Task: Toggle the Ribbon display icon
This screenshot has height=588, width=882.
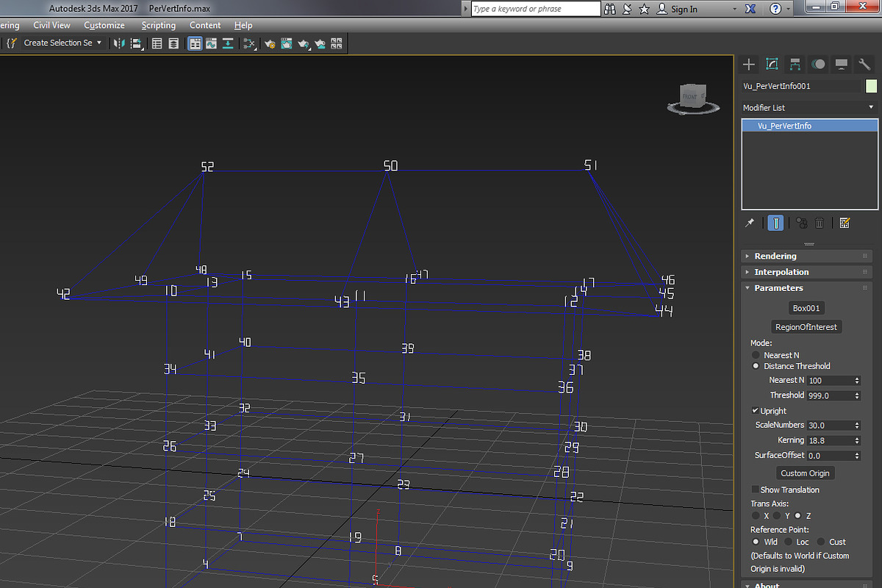Action: (195, 43)
